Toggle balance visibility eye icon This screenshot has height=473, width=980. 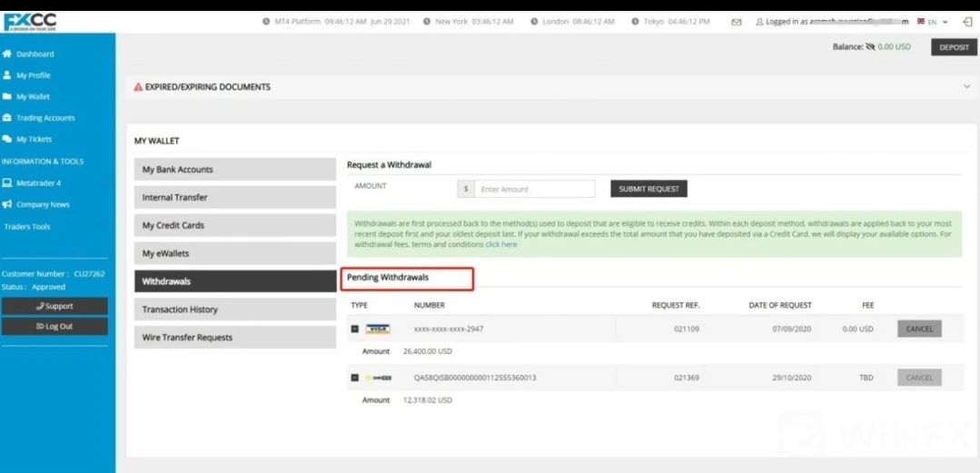click(870, 47)
